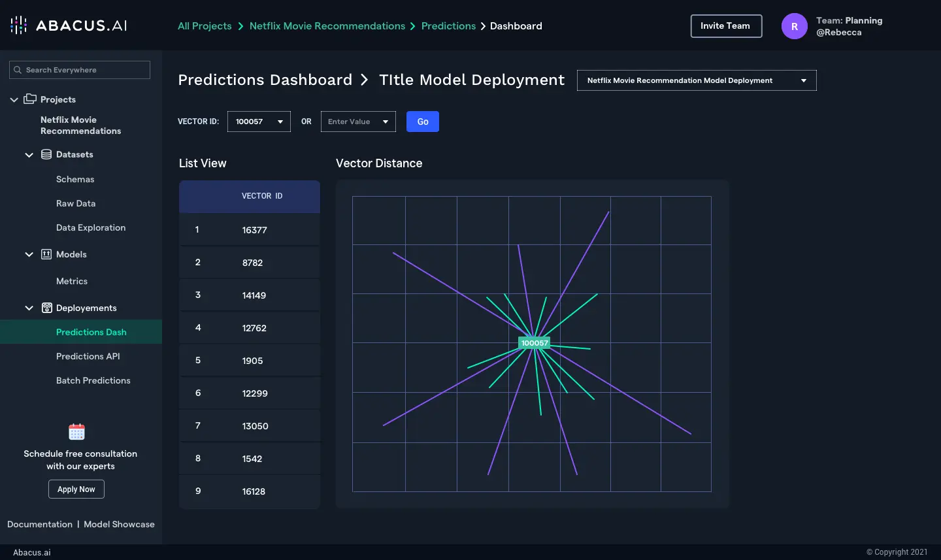
Task: Click the Invite Team button
Action: coord(725,26)
